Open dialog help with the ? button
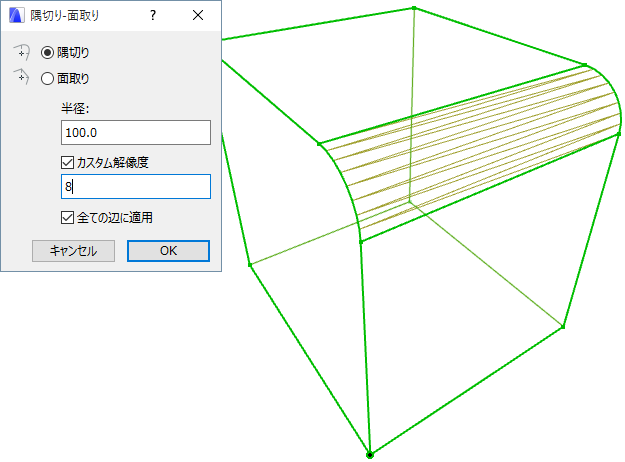This screenshot has width=625, height=462. coord(153,16)
